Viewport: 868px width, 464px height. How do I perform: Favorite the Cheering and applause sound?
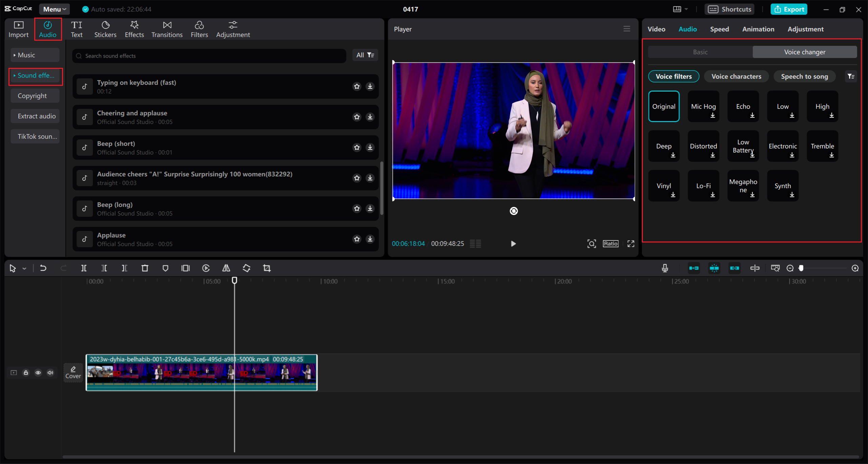coord(357,117)
